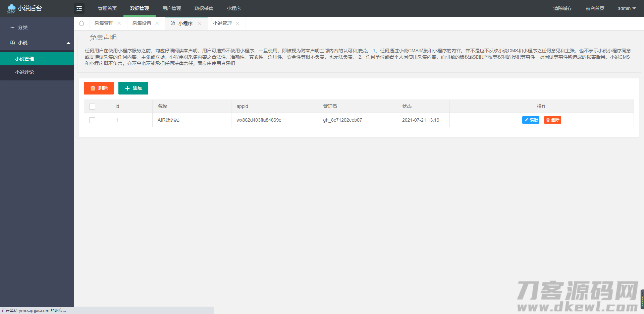Switch to the 数据采集 menu item
The width and height of the screenshot is (644, 314).
pos(204,8)
